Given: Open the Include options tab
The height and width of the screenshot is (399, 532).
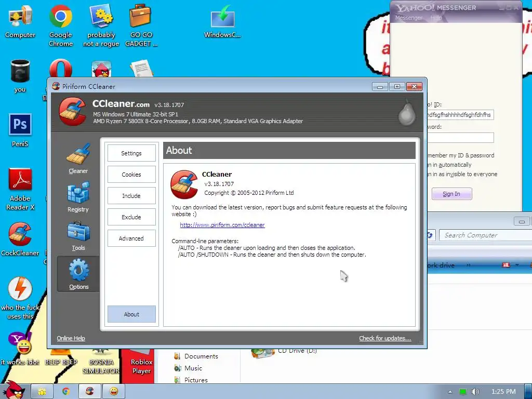Looking at the screenshot, I should click(x=131, y=196).
